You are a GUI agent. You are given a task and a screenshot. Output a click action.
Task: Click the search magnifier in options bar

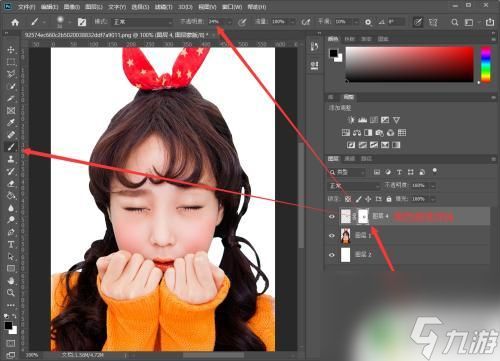click(454, 22)
